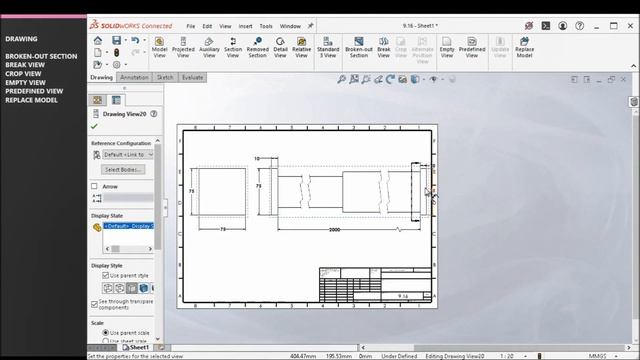Screen dimensions: 640x360
Task: Save the drawing with the floppy disk icon
Action: pos(116,40)
